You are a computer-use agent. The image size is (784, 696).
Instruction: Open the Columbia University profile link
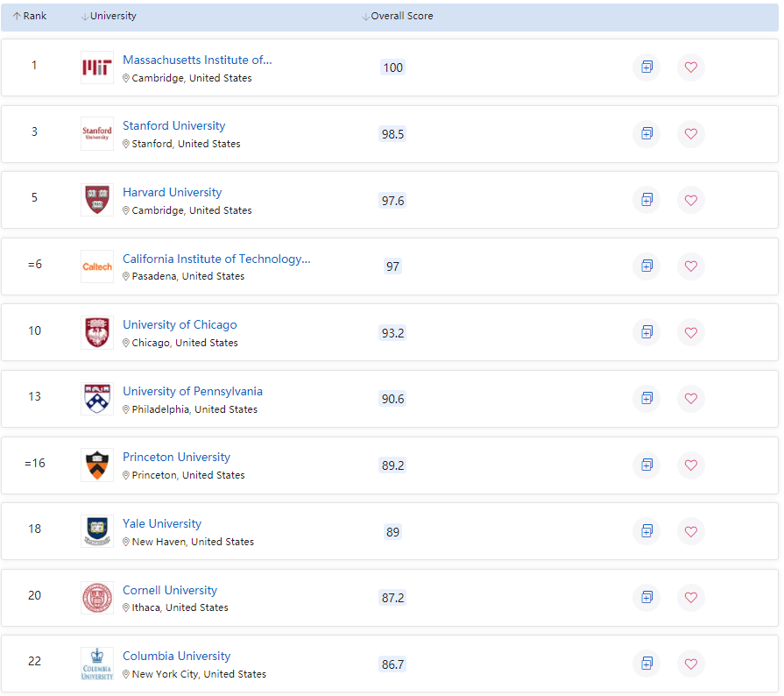point(176,656)
